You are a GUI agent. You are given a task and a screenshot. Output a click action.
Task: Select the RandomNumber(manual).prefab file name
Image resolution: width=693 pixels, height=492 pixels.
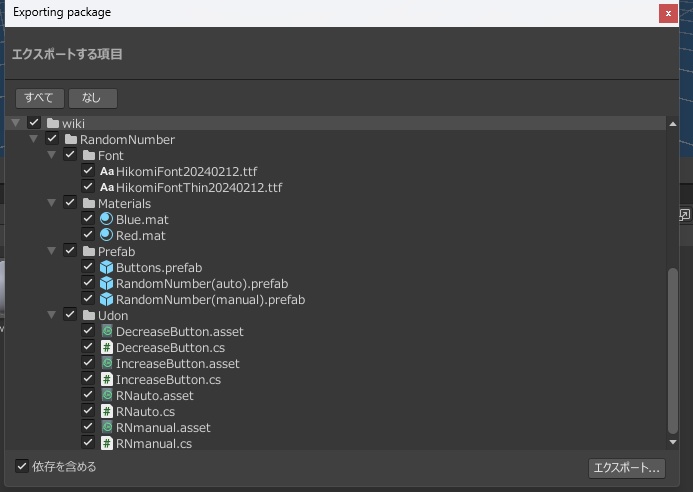(210, 300)
